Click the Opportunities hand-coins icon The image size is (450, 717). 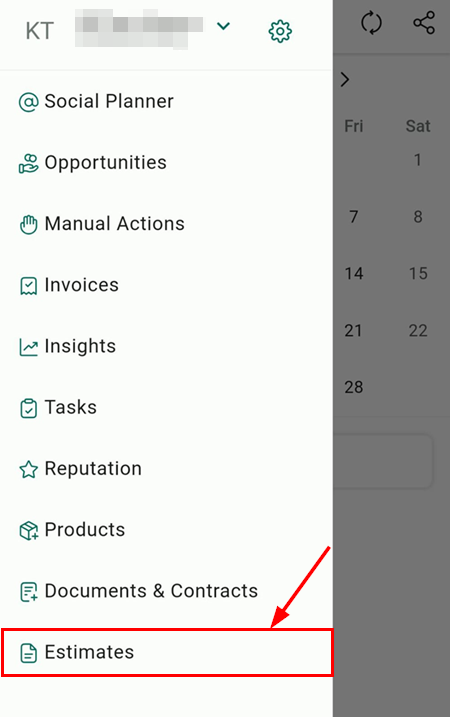tap(28, 163)
